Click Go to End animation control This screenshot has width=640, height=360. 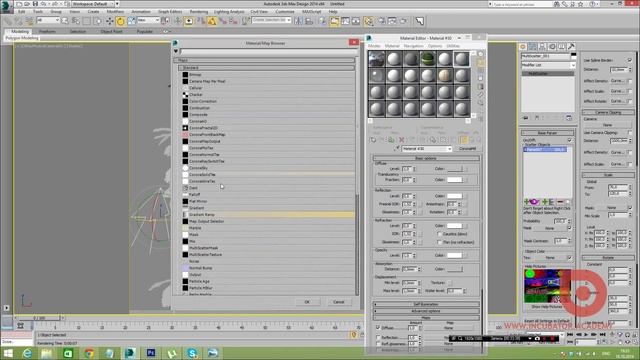[x=602, y=335]
